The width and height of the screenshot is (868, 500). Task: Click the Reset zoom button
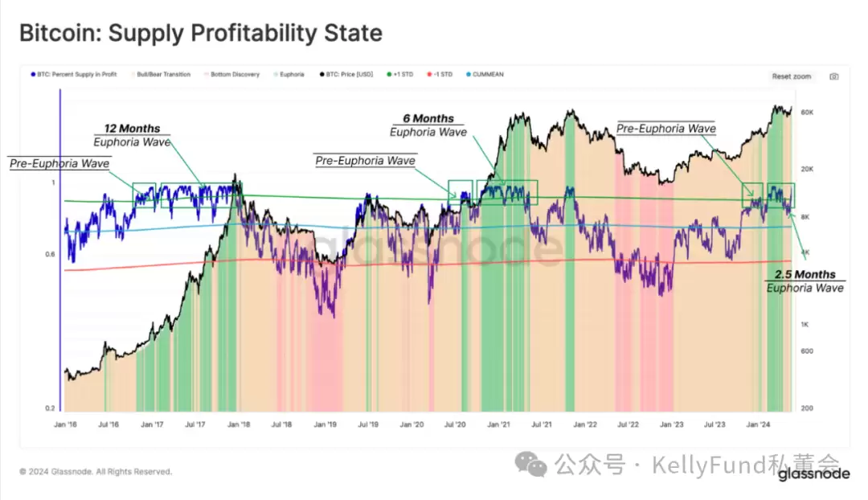[x=791, y=76]
